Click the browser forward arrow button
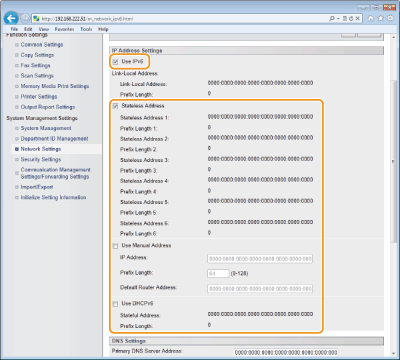The width and height of the screenshot is (400, 360). [25, 19]
